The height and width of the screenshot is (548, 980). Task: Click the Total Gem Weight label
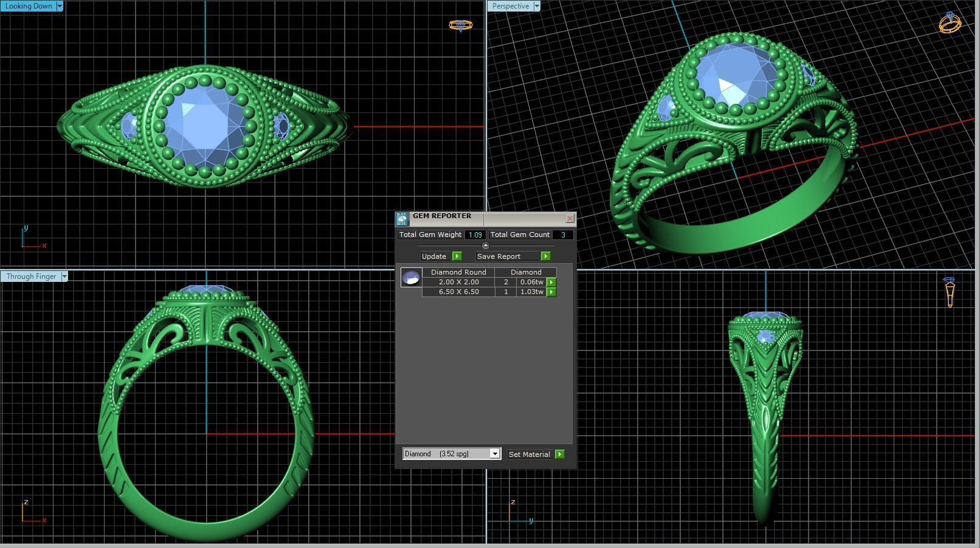(430, 235)
